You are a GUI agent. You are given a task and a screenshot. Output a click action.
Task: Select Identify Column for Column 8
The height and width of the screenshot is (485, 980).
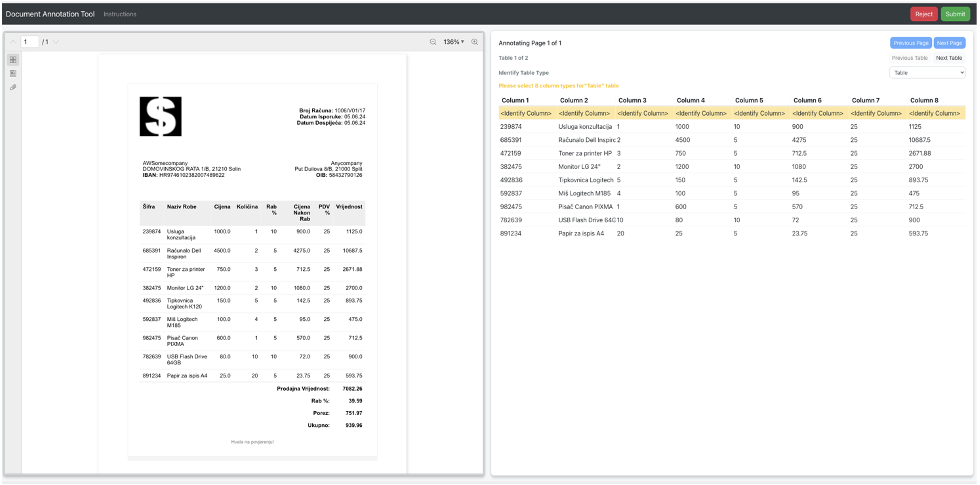934,113
